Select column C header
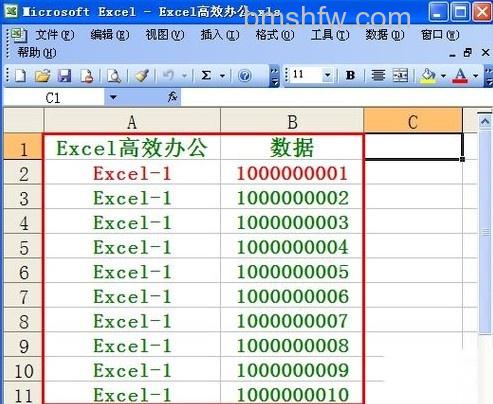493x404 pixels. tap(413, 121)
